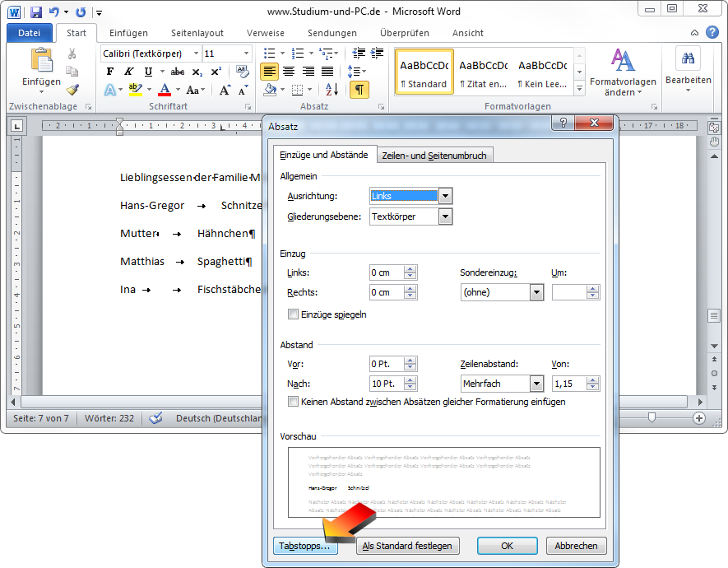Switch to the Einfügen ribbon tab
728x568 pixels.
pyautogui.click(x=128, y=33)
